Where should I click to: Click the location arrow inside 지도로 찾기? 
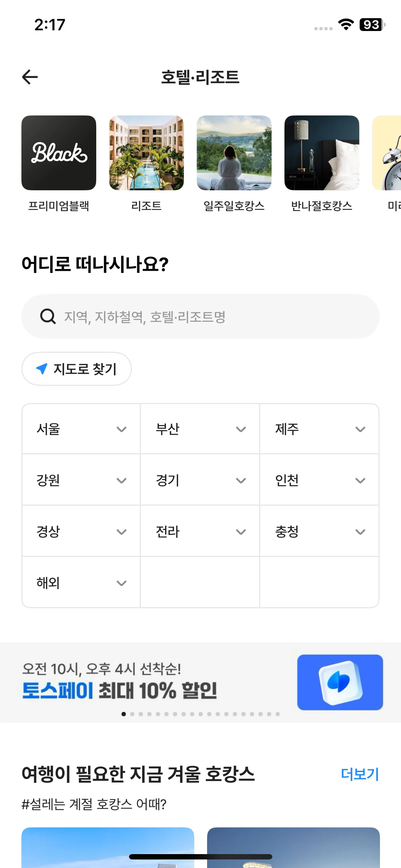pyautogui.click(x=42, y=369)
